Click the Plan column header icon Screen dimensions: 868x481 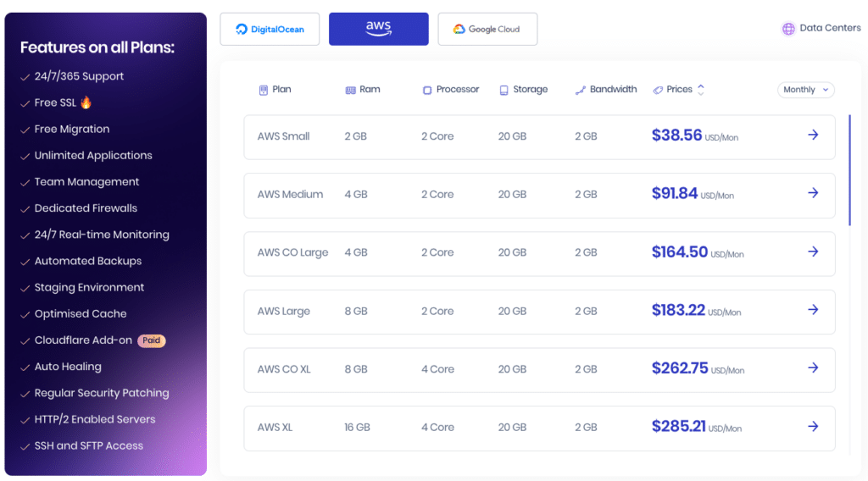point(264,90)
